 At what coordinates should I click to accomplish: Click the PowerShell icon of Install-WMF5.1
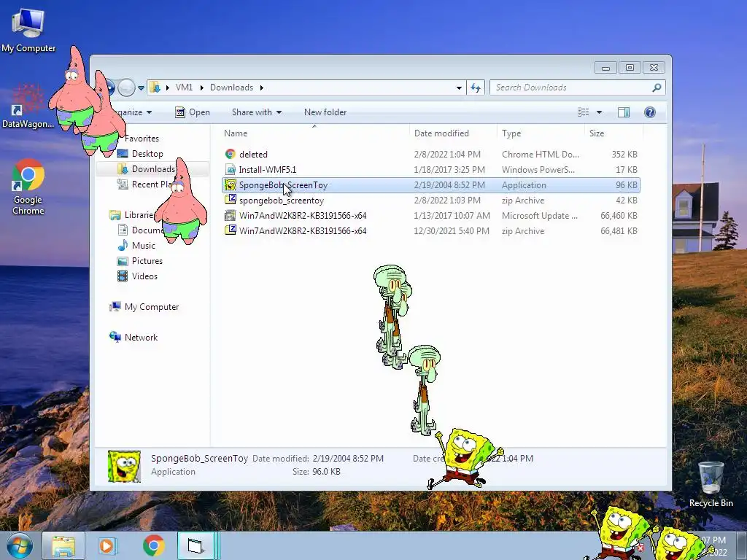point(230,169)
